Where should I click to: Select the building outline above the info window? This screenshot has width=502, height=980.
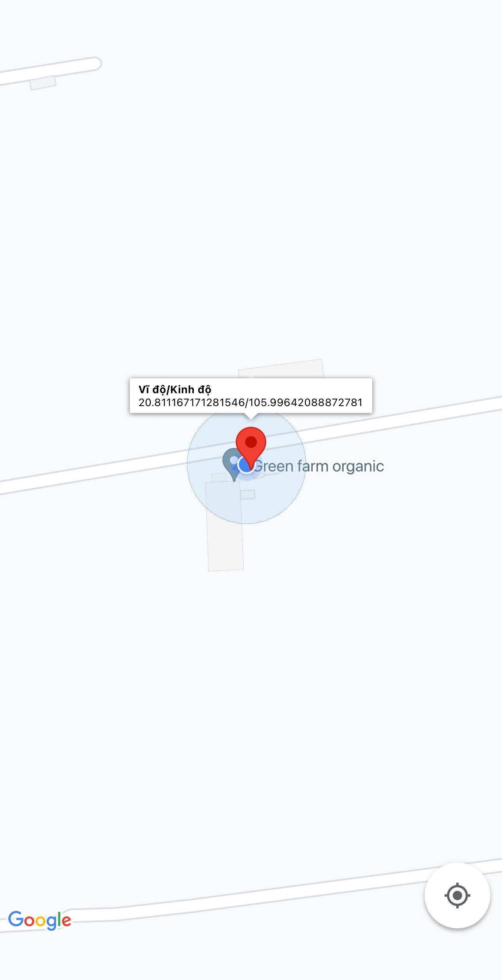[281, 369]
